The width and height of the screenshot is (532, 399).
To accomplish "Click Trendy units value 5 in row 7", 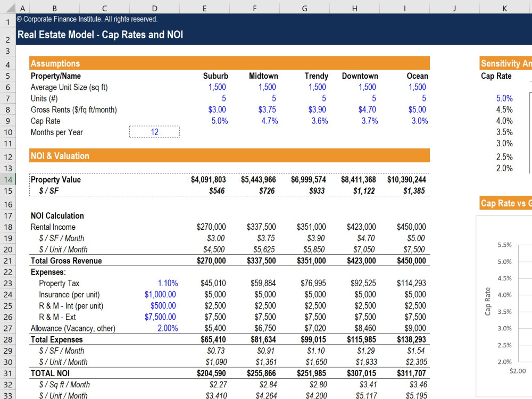I will [x=323, y=98].
